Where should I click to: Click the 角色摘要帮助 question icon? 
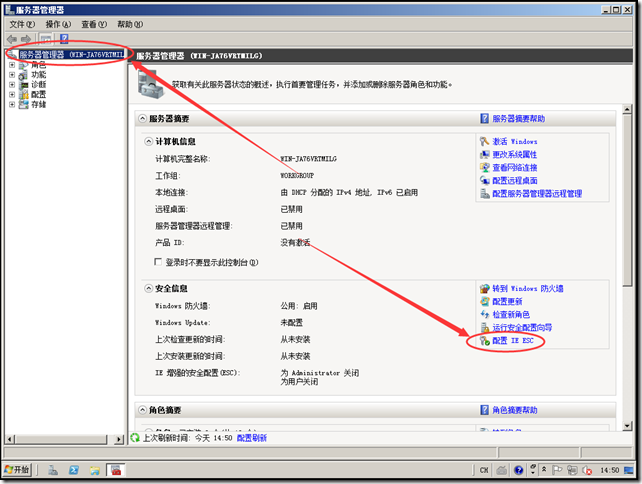(x=484, y=410)
